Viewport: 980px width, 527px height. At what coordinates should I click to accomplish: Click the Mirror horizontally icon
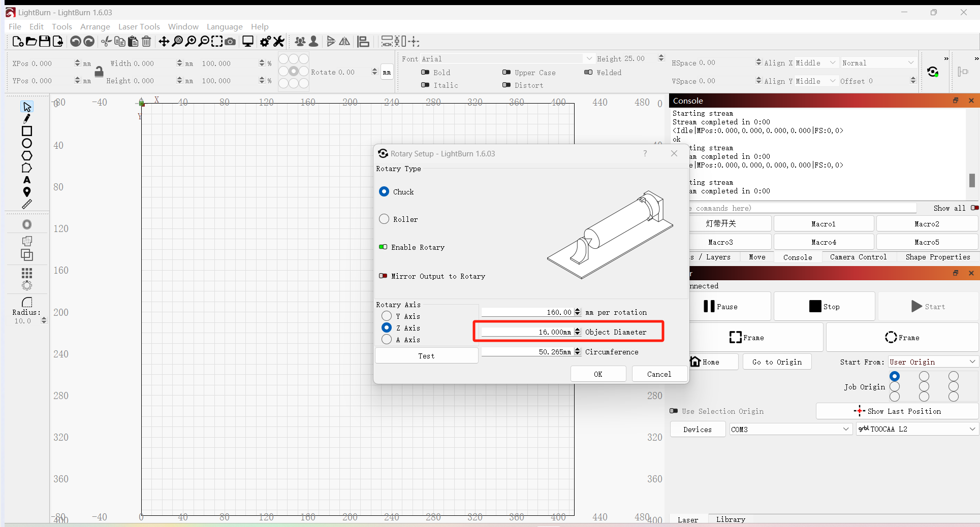344,42
